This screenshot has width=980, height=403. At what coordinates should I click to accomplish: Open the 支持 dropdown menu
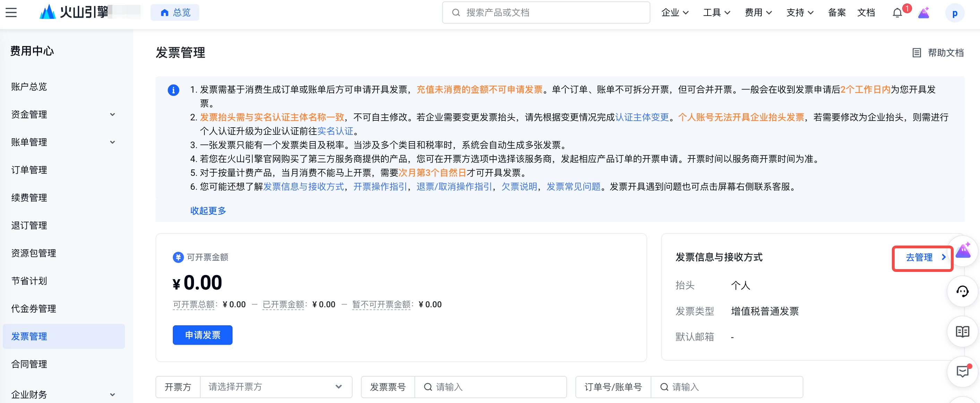pos(800,12)
